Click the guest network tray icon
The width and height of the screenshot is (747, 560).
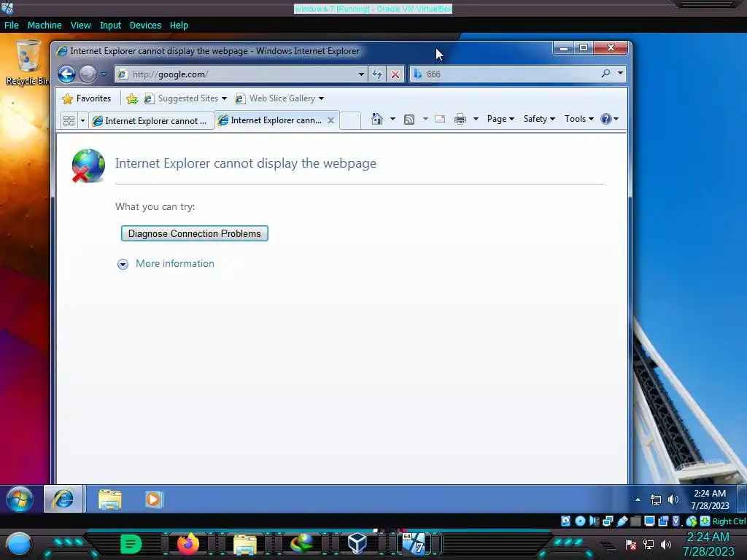(656, 499)
